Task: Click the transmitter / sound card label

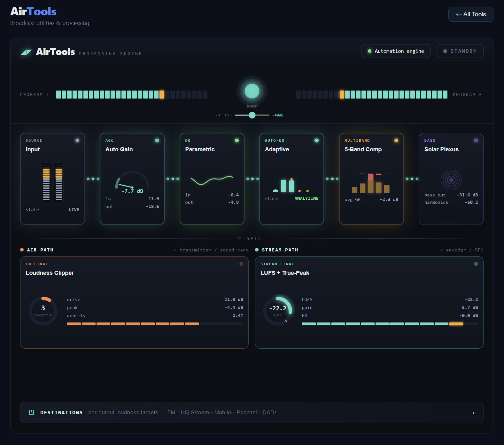Action: click(214, 250)
